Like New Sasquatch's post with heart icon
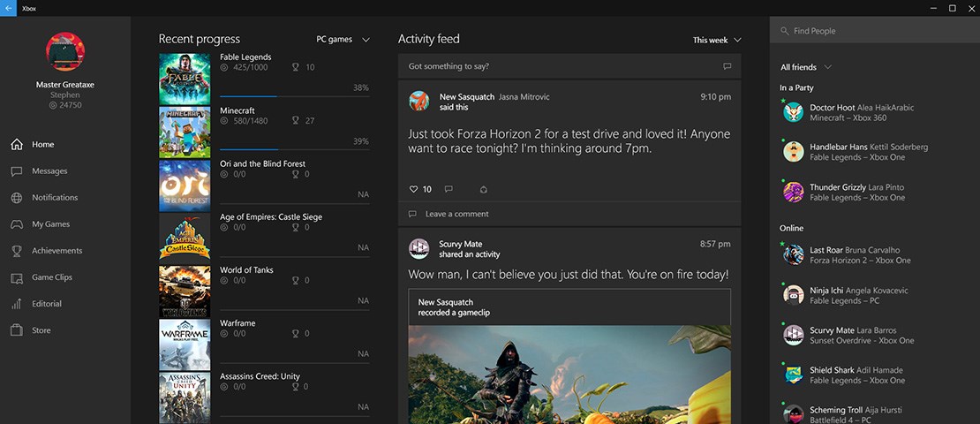This screenshot has height=424, width=980. [x=413, y=189]
